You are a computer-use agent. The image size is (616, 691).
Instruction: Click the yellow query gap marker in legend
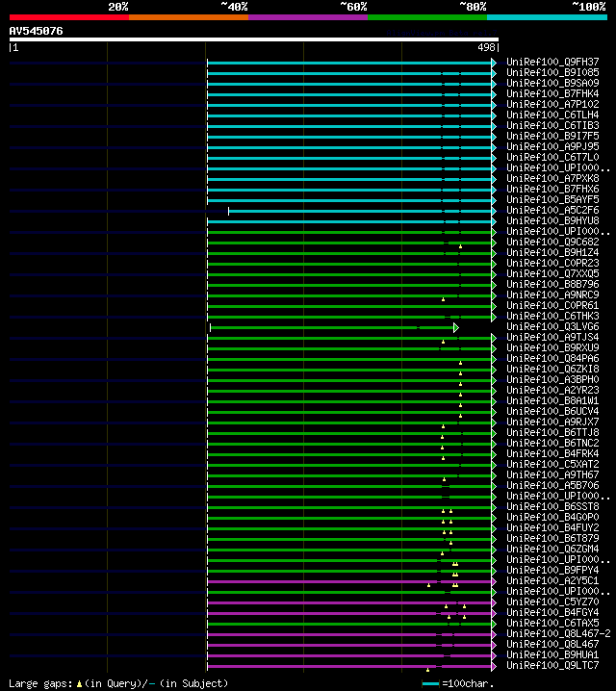coord(79,684)
